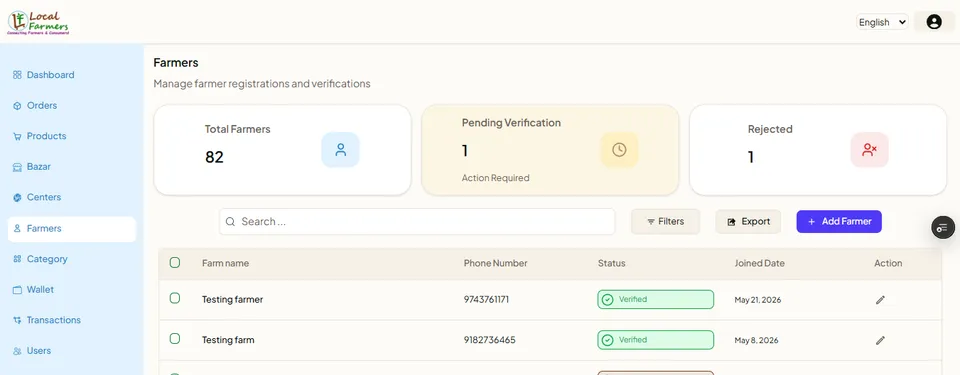960x375 pixels.
Task: Open the Verified status dropdown for Testing farmer
Action: click(x=655, y=300)
